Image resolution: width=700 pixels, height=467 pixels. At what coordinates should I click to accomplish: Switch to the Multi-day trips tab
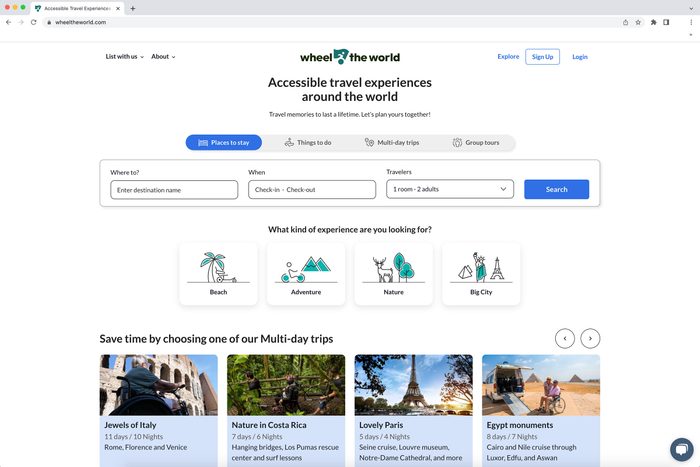tap(392, 142)
